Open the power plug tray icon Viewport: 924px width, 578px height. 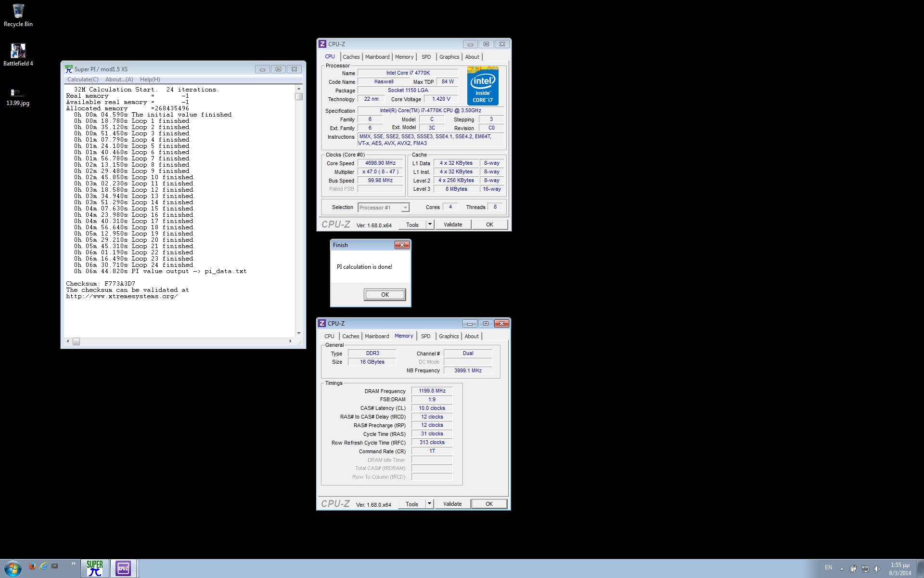click(853, 569)
